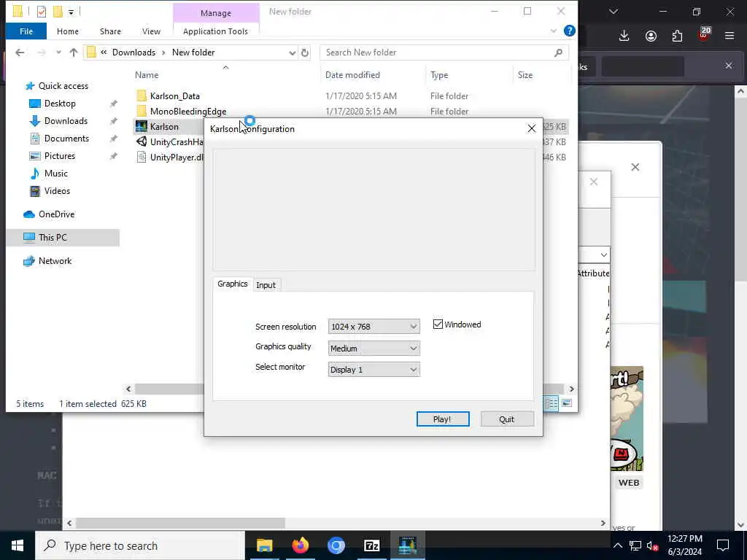This screenshot has height=560, width=747.
Task: Open OneDrive in the navigation pane
Action: (56, 214)
